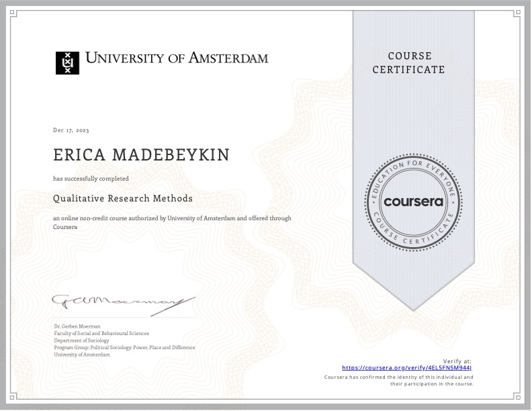Click the Program Group: Political Sociology line

coord(124,348)
